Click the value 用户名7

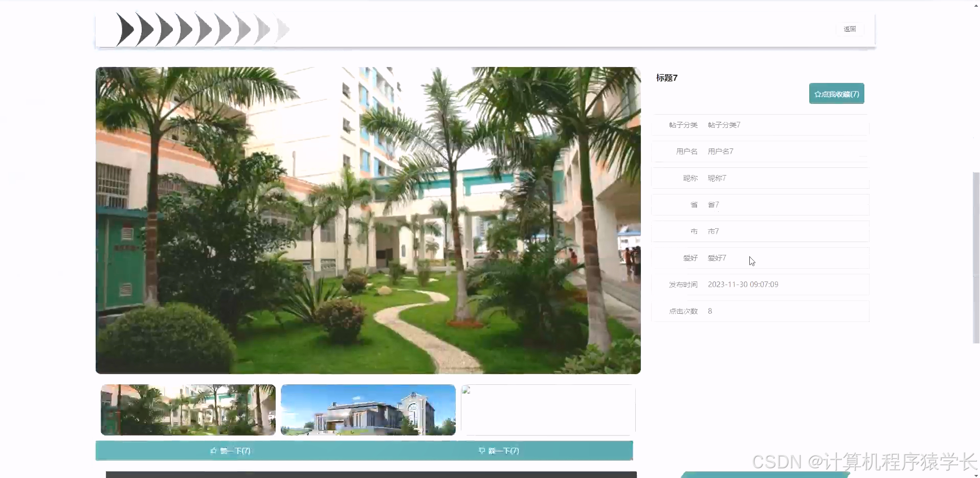[x=721, y=151]
